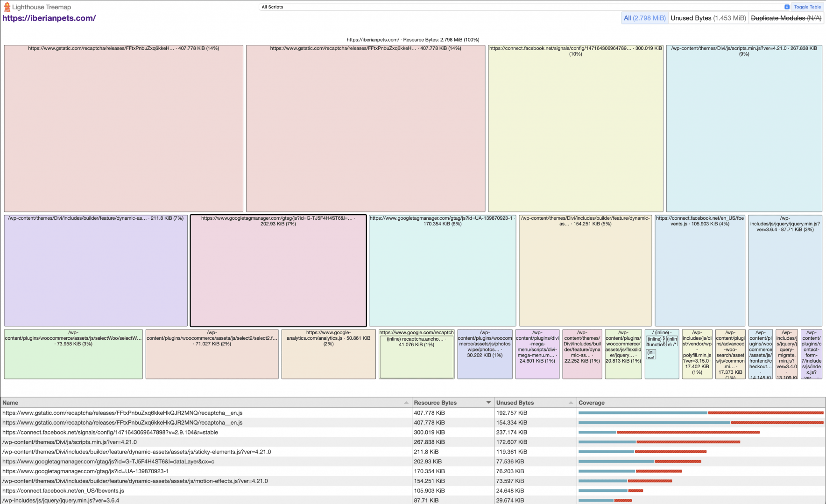Select the treemap root header showing 2.798 MiB (100%)

tap(413, 40)
